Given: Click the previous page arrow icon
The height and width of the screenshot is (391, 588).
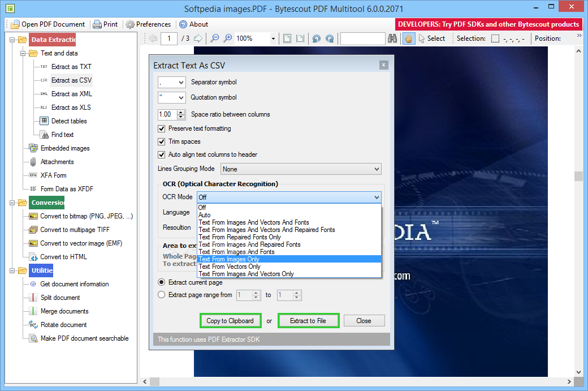Looking at the screenshot, I should tap(153, 38).
